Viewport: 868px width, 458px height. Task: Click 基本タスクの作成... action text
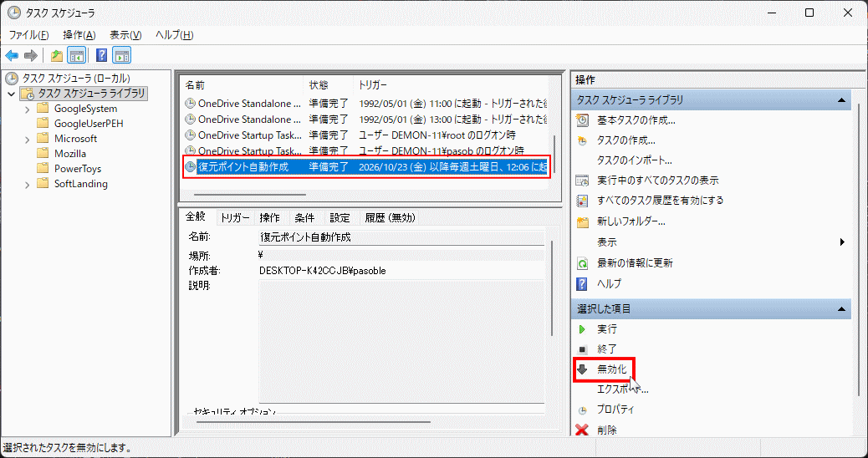pyautogui.click(x=636, y=120)
